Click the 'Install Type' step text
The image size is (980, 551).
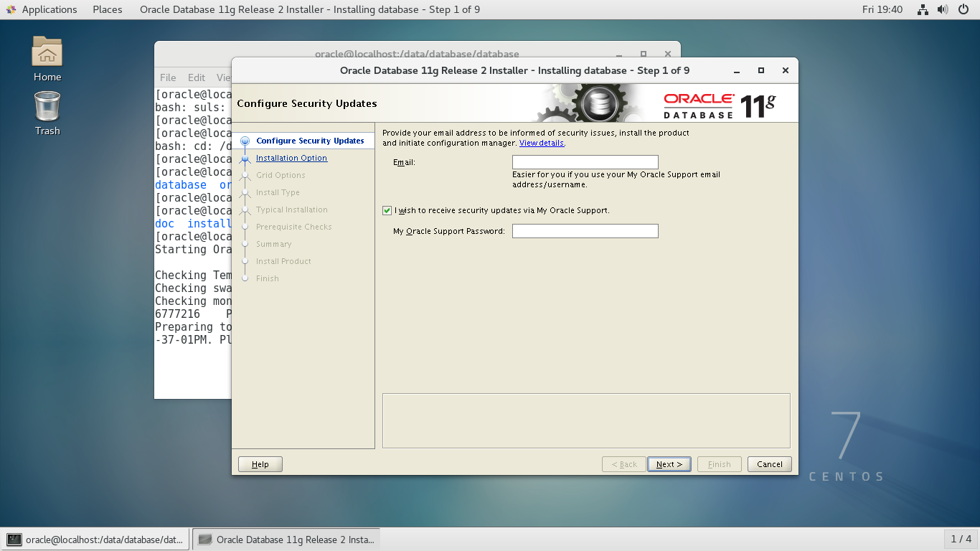278,192
